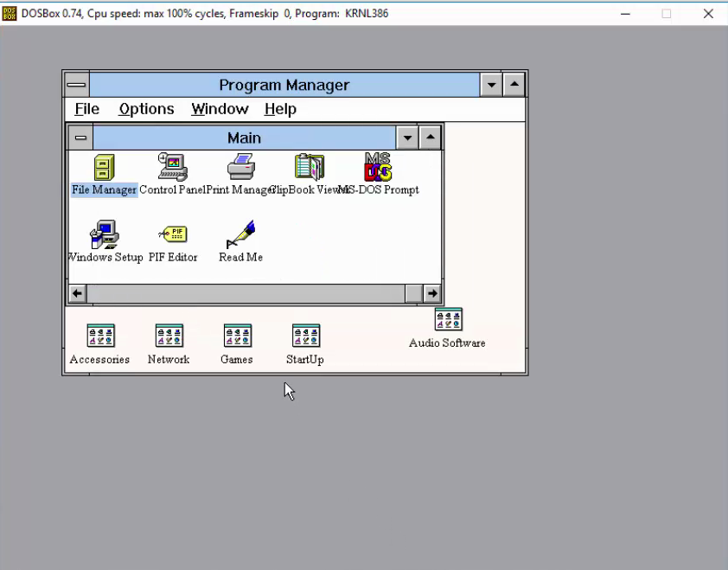Open the Window menu
The height and width of the screenshot is (570, 728).
click(x=220, y=109)
